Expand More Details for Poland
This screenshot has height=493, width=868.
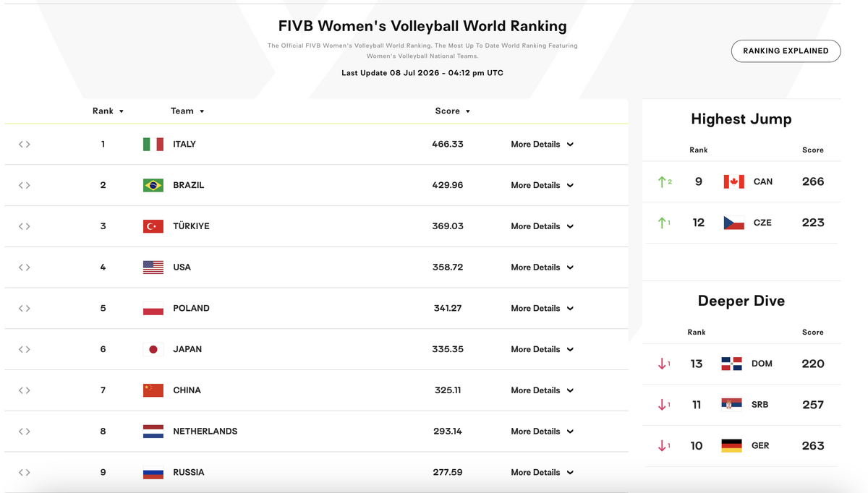pyautogui.click(x=542, y=308)
